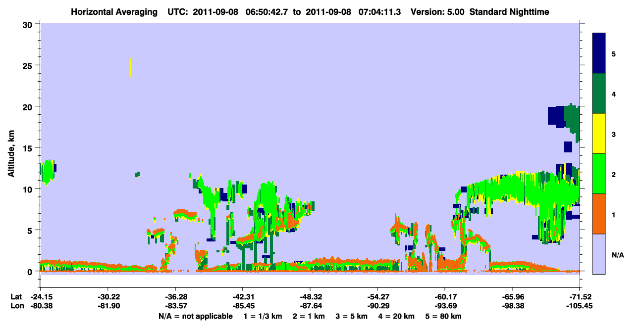This screenshot has width=644, height=330.
Task: Click legend text '1 = 1/3 km'
Action: tap(263, 316)
